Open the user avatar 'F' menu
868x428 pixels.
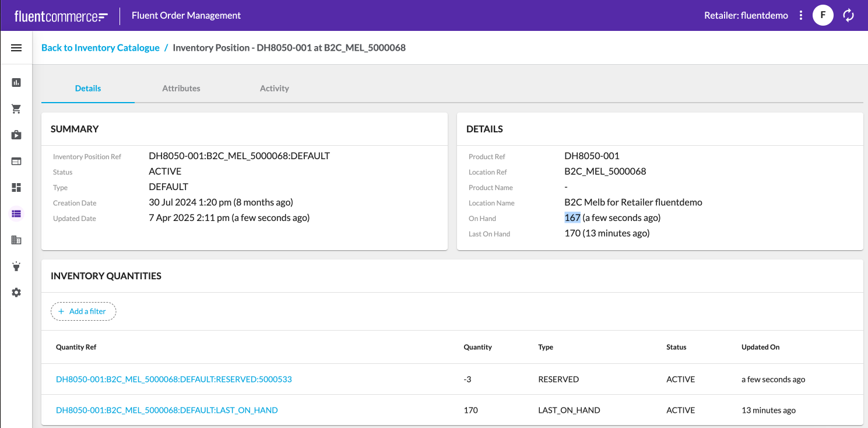(823, 16)
